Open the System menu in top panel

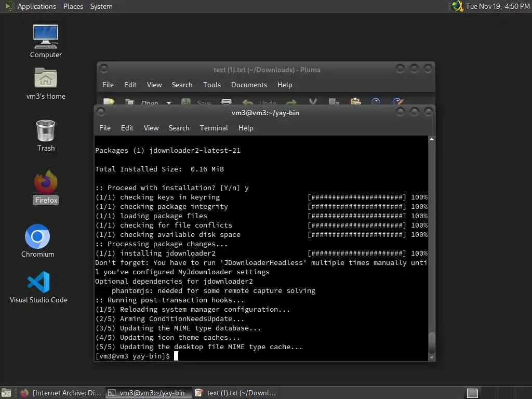point(101,6)
